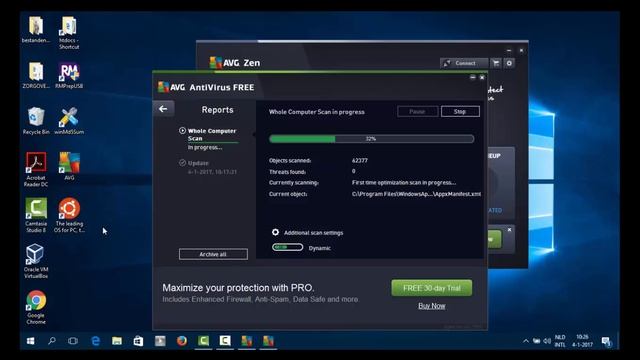
Task: Click the taskbar clock showing 4-1-2017
Action: click(582, 341)
